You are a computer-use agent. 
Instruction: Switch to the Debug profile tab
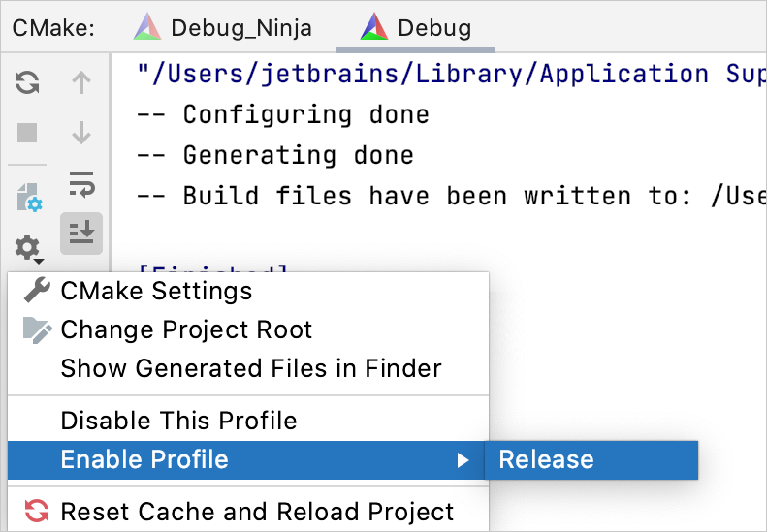click(415, 28)
